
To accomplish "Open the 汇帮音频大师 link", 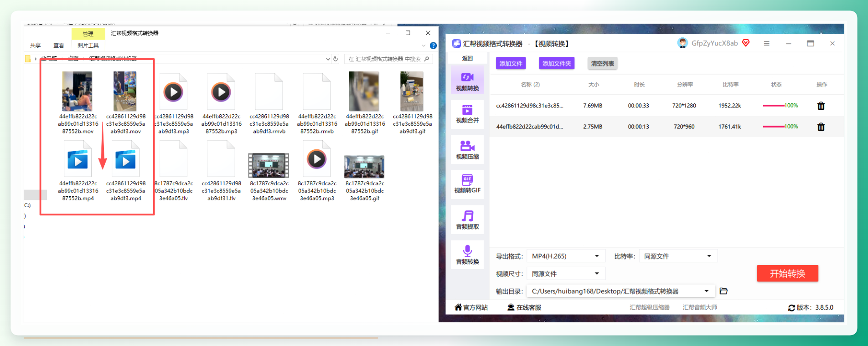I will 700,307.
